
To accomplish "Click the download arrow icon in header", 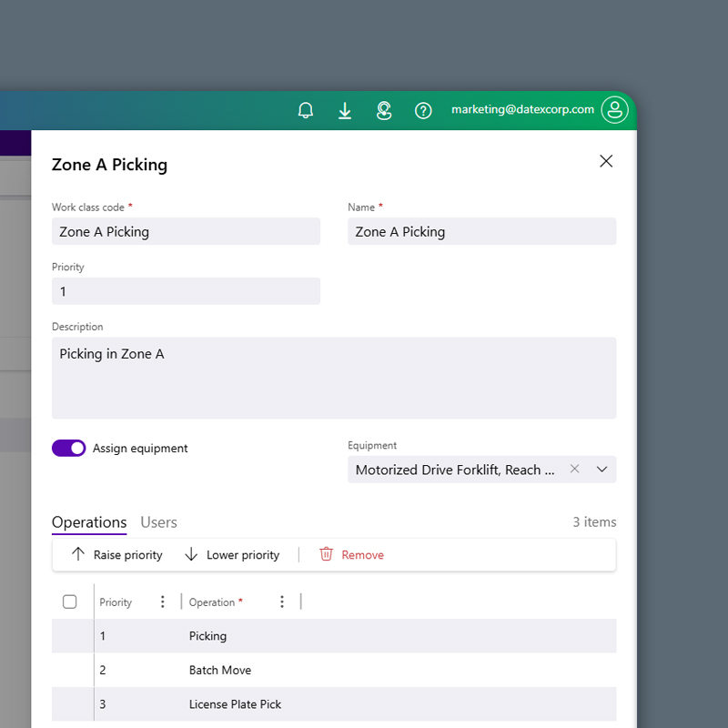I will 345,110.
